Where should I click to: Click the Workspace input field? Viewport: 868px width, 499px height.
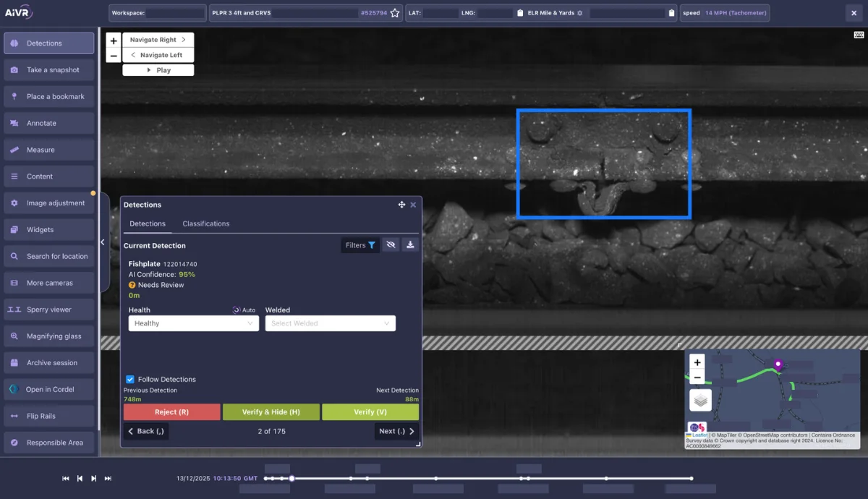pos(176,13)
